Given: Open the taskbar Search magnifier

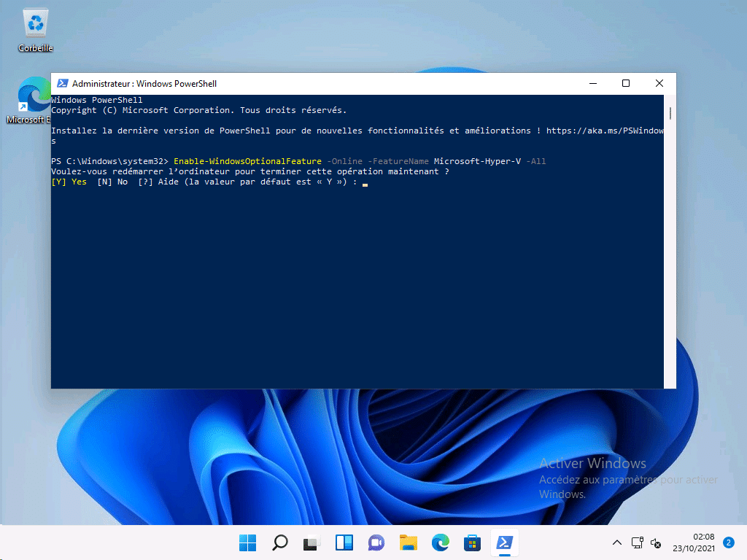Looking at the screenshot, I should click(280, 542).
